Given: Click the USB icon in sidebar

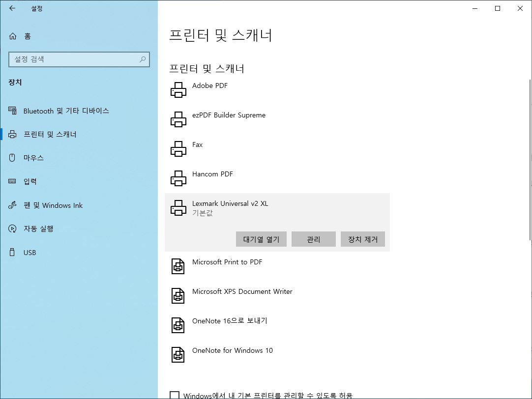Looking at the screenshot, I should coord(12,252).
